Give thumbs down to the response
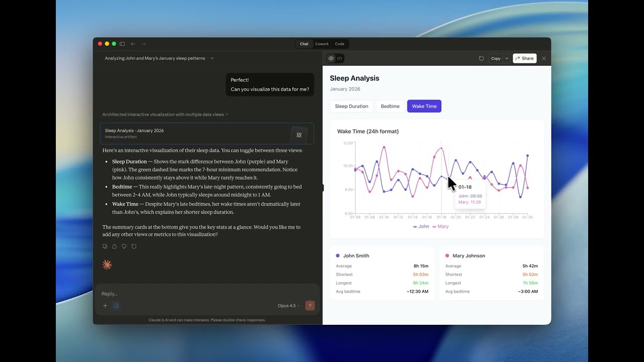The width and height of the screenshot is (644, 362). (124, 246)
